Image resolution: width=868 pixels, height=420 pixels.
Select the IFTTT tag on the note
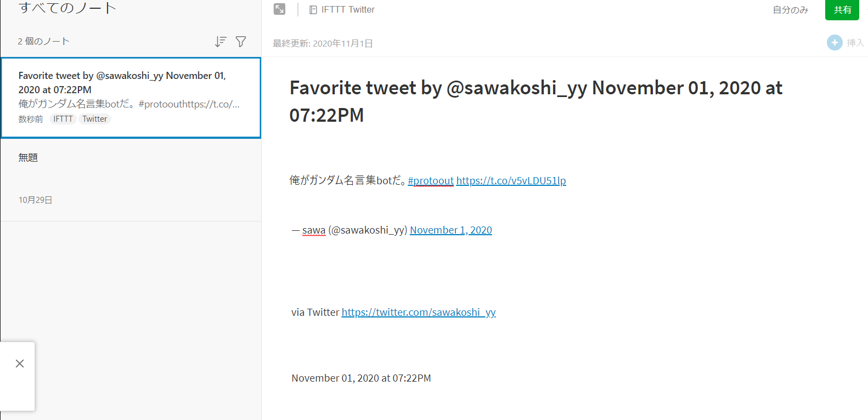pyautogui.click(x=63, y=119)
